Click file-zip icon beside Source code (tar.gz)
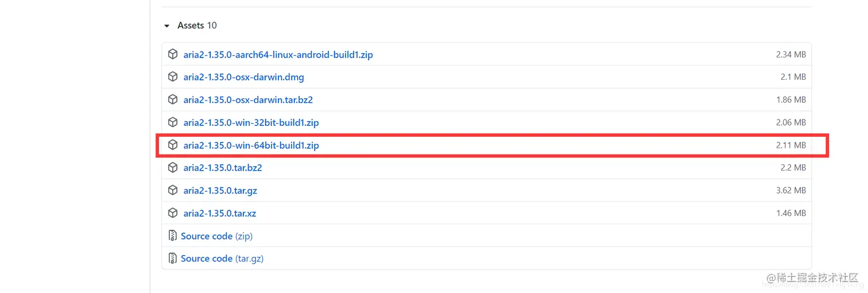 coord(172,258)
